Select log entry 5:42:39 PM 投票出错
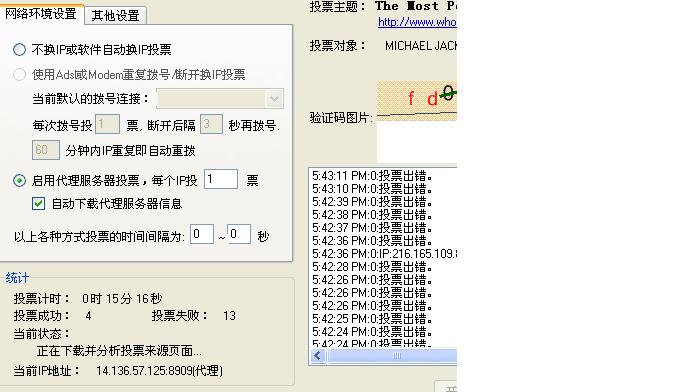683x392 pixels. (372, 202)
